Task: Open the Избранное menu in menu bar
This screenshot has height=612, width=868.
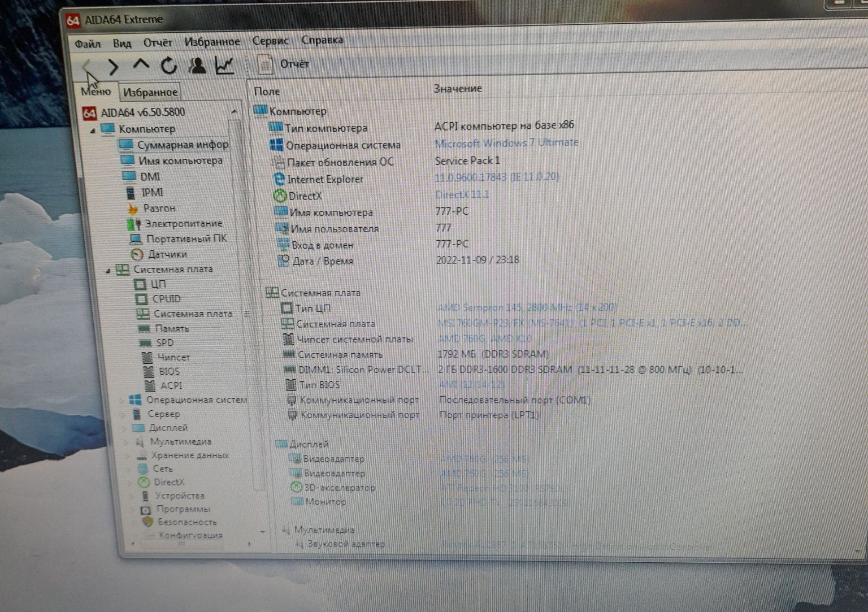Action: (212, 41)
